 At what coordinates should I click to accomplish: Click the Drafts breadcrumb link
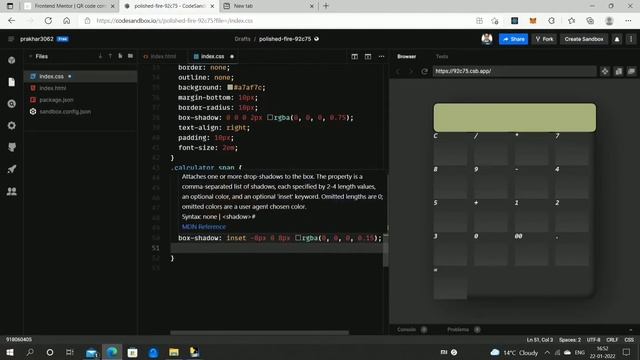pos(242,39)
